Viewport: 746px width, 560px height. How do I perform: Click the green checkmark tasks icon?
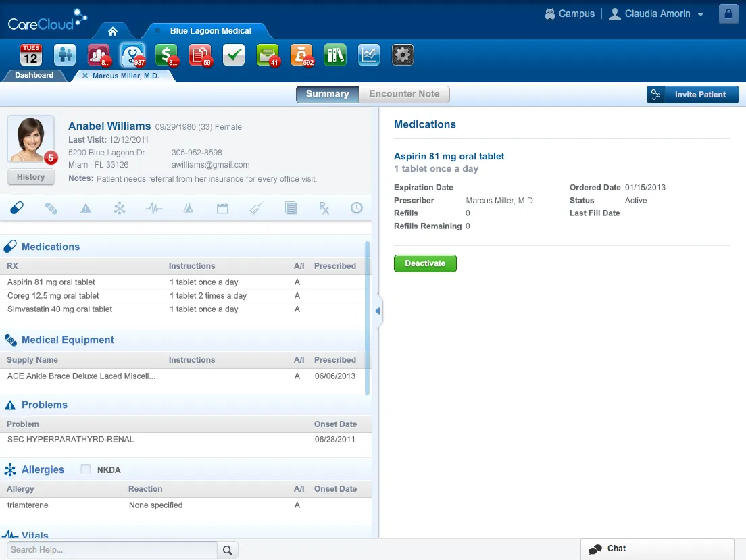tap(233, 55)
